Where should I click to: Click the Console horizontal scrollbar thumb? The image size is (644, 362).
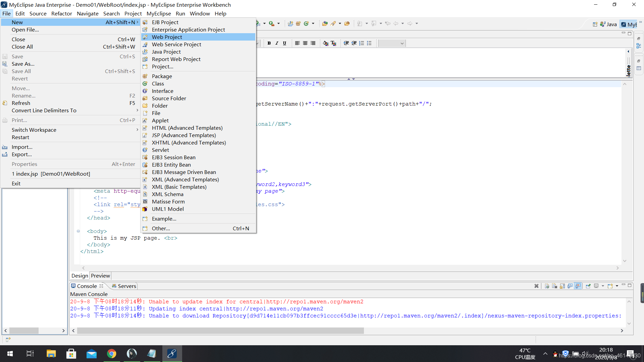tap(220, 330)
